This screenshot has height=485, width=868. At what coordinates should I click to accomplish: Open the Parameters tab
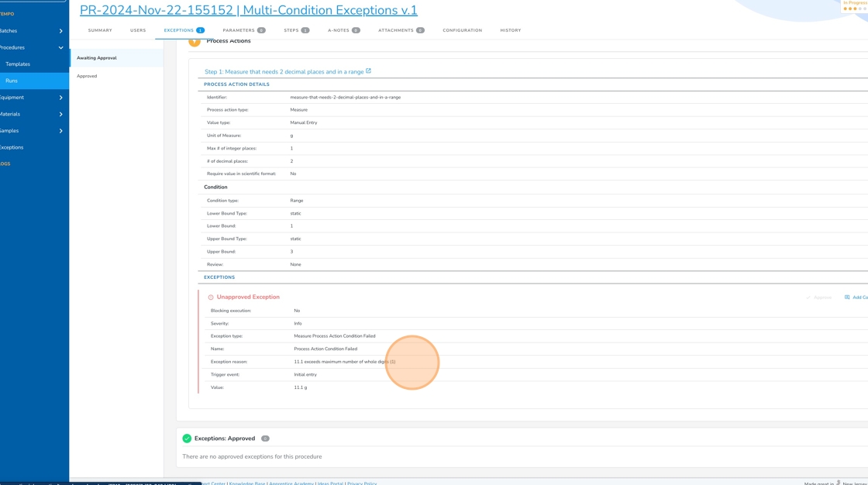243,30
